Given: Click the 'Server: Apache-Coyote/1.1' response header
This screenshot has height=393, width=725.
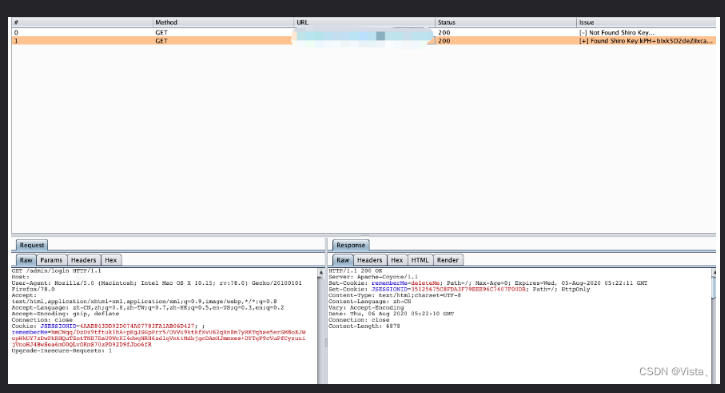Looking at the screenshot, I should [x=373, y=277].
